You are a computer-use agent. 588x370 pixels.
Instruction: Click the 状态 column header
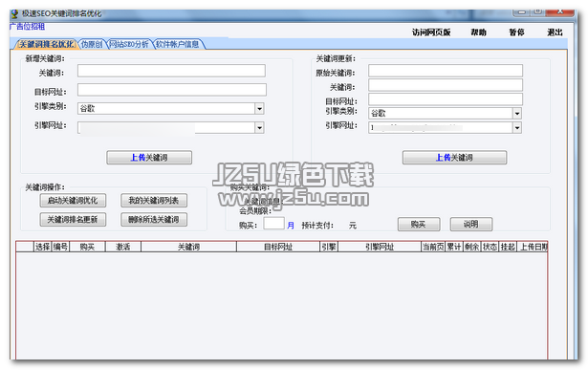[490, 247]
